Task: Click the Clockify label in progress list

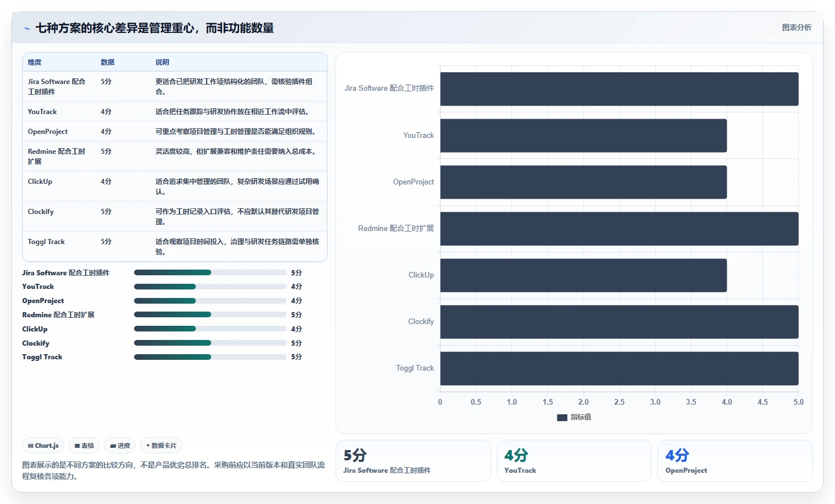Action: pos(36,343)
